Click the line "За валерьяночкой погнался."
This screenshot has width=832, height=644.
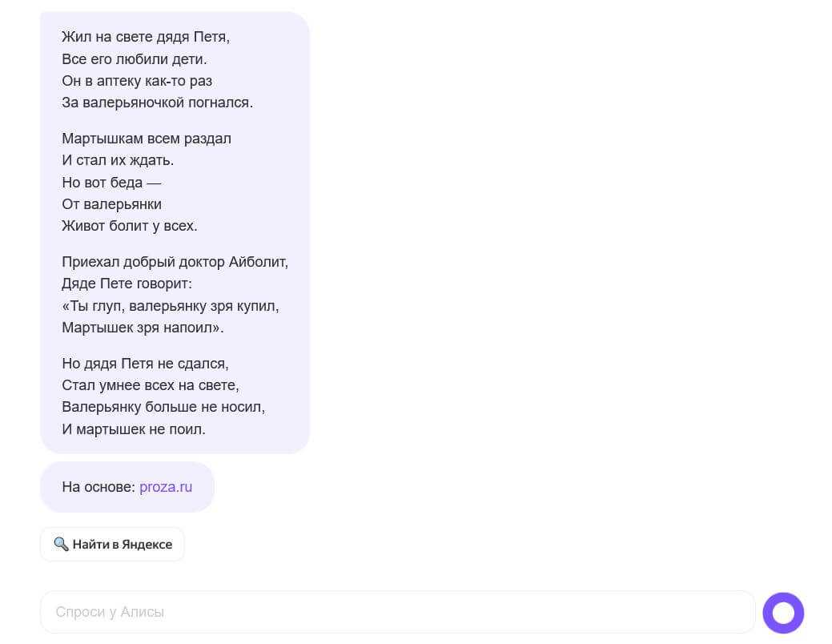coord(157,103)
